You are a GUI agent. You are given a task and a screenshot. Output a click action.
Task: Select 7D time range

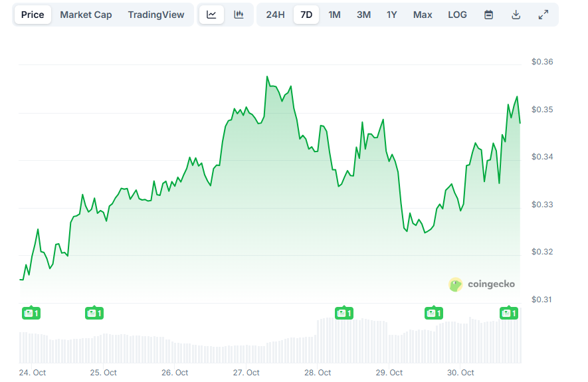coord(306,15)
